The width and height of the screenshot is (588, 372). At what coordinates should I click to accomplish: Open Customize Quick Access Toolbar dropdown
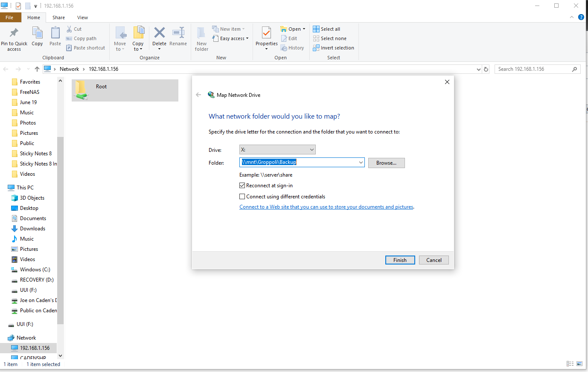click(x=36, y=6)
